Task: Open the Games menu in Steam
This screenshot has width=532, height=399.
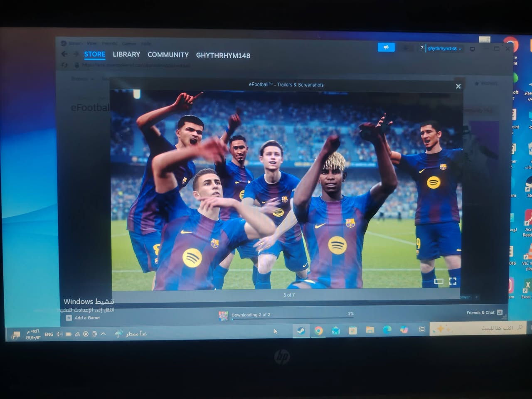Action: 129,44
